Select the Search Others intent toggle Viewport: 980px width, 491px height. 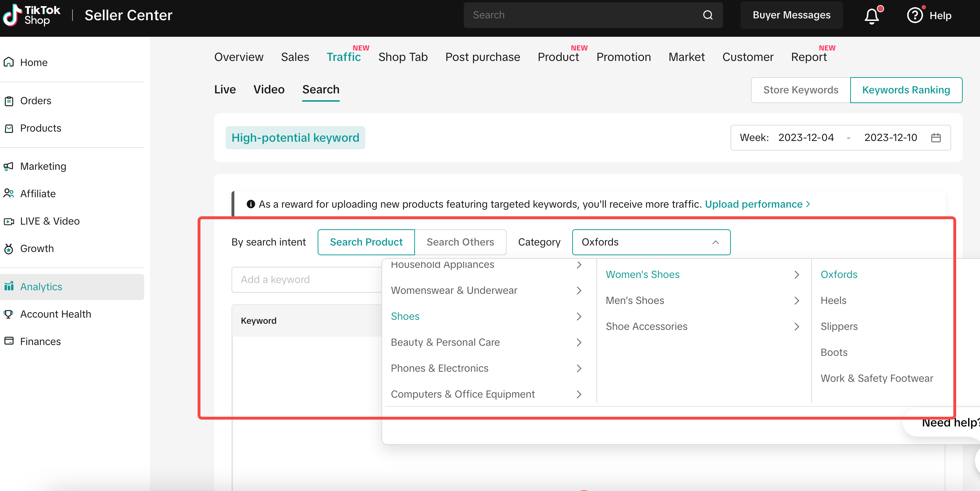tap(460, 242)
